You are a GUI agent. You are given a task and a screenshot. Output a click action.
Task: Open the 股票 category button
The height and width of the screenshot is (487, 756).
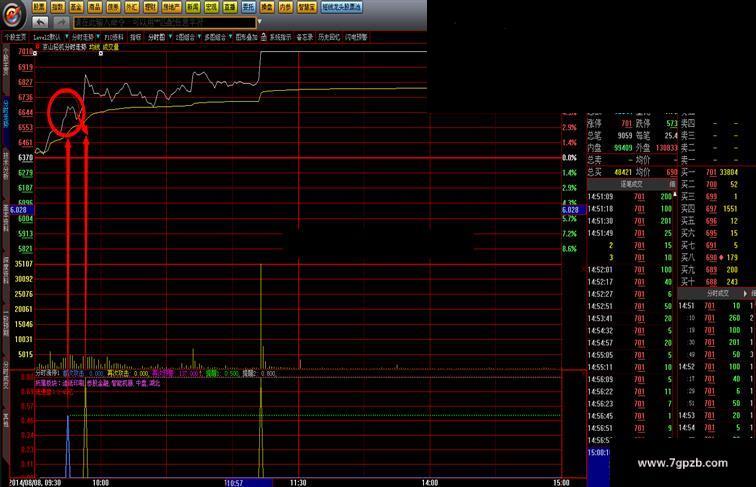click(x=39, y=7)
